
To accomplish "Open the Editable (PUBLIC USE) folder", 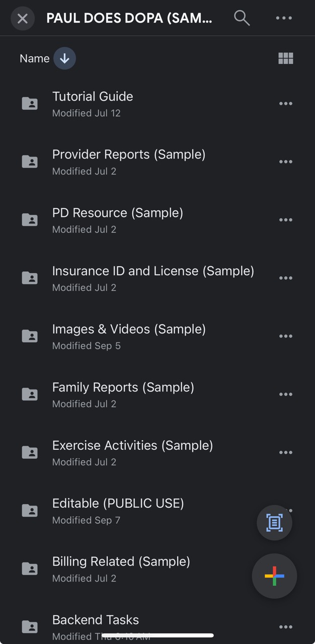I will point(118,503).
